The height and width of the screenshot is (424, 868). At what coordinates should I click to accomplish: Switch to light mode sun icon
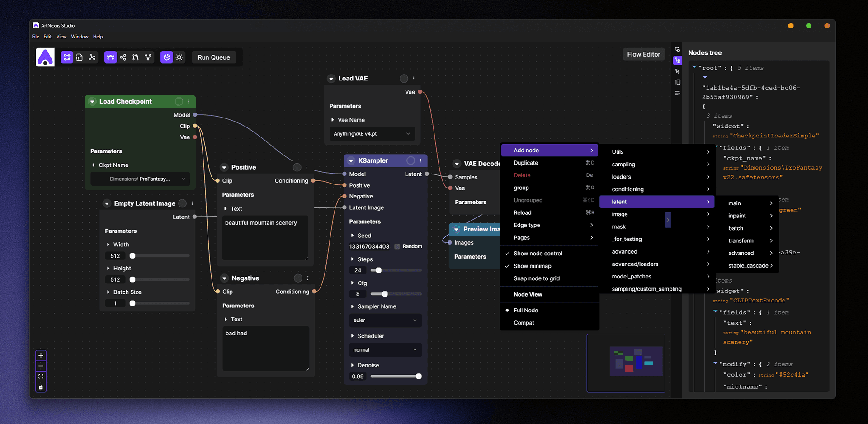click(x=179, y=57)
